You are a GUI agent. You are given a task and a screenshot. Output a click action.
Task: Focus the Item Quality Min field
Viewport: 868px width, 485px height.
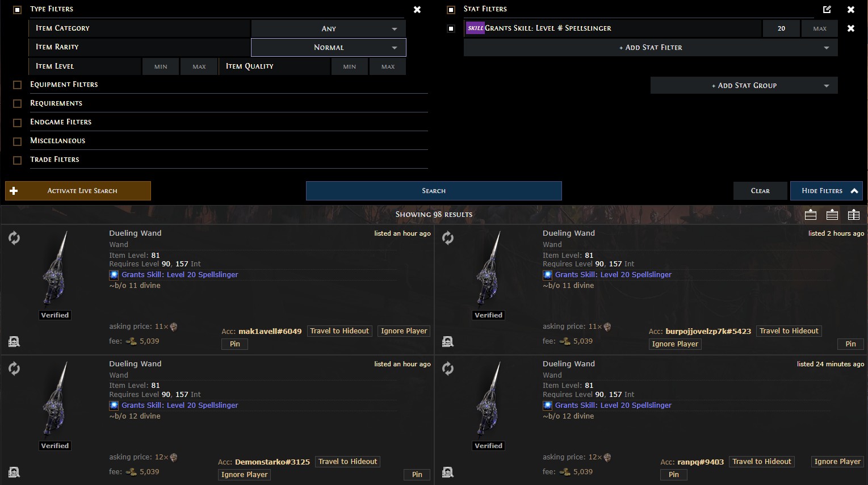pos(350,66)
